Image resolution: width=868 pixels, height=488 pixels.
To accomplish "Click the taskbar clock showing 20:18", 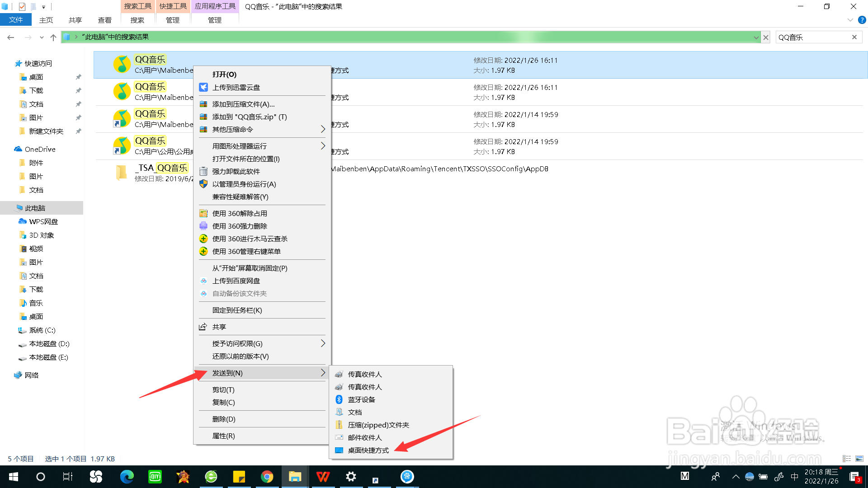I will click(x=821, y=477).
